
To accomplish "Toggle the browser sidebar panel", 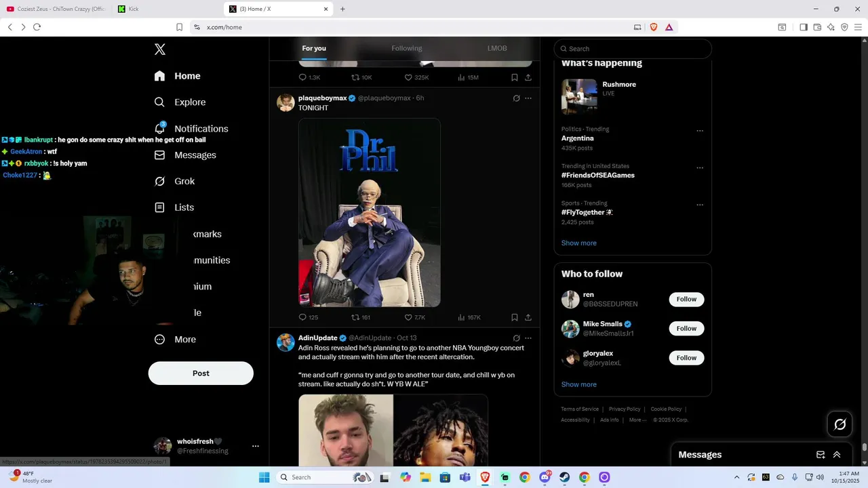I will click(804, 27).
